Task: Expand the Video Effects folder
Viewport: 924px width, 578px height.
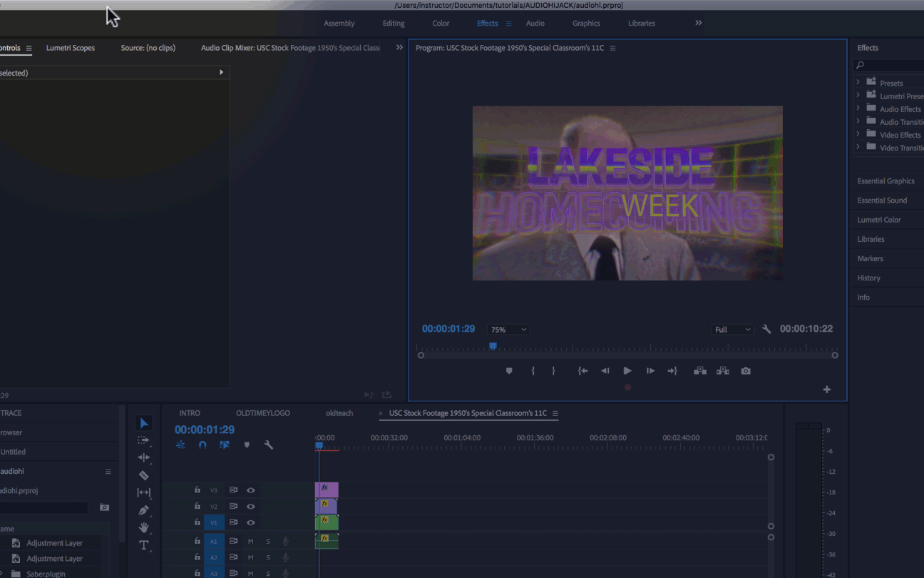Action: tap(858, 134)
